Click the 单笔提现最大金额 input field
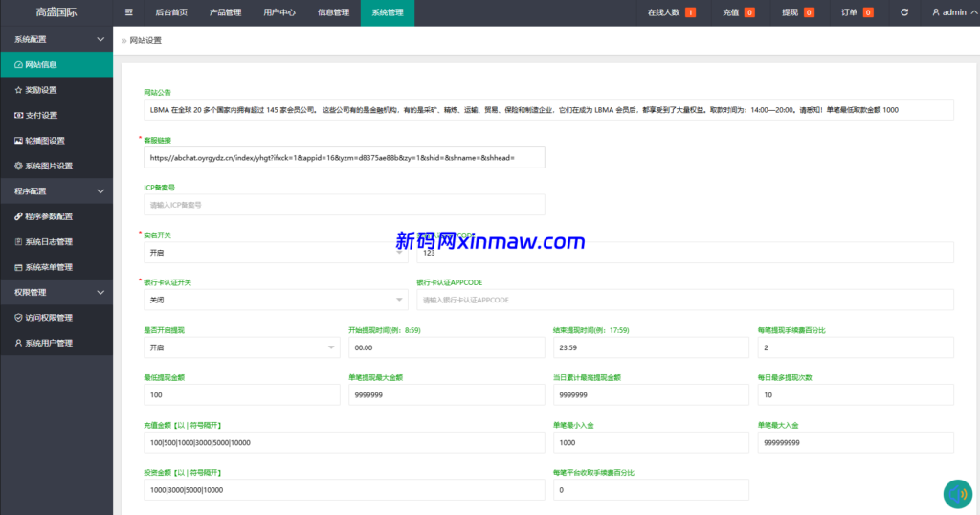Screen dimensions: 980x515 (447, 395)
